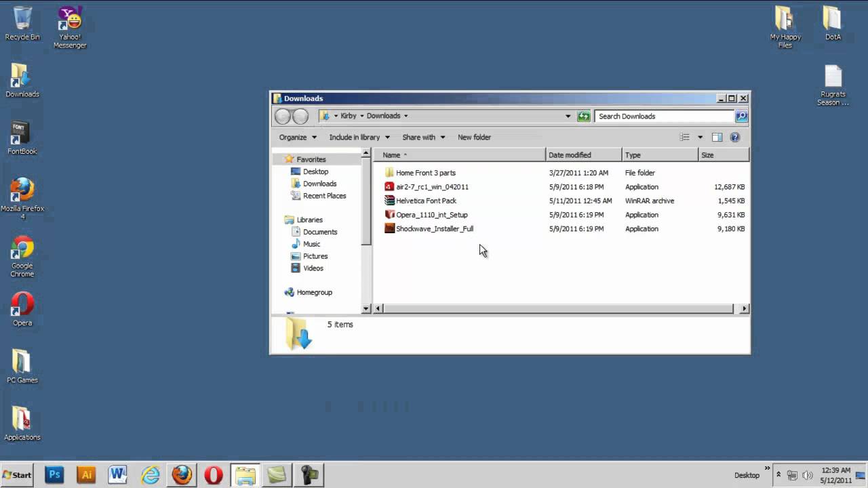Launch the Opera desktop shortcut
This screenshot has width=868, height=488.
(22, 309)
